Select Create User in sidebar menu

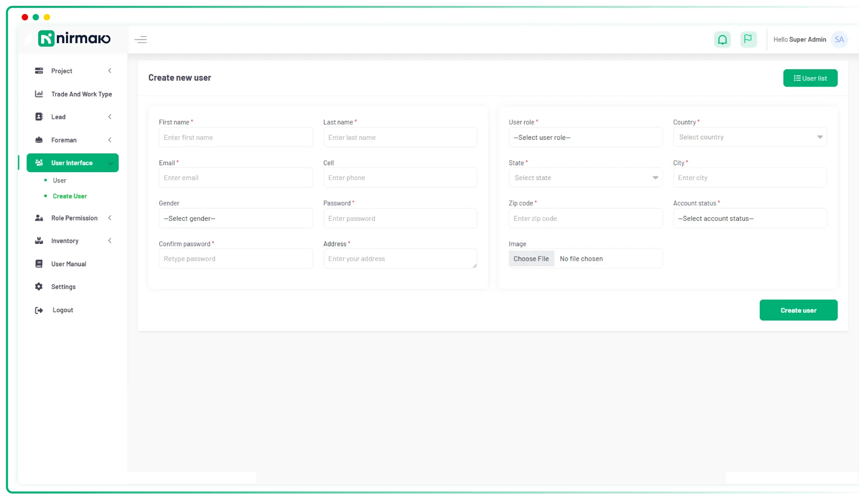pyautogui.click(x=69, y=196)
